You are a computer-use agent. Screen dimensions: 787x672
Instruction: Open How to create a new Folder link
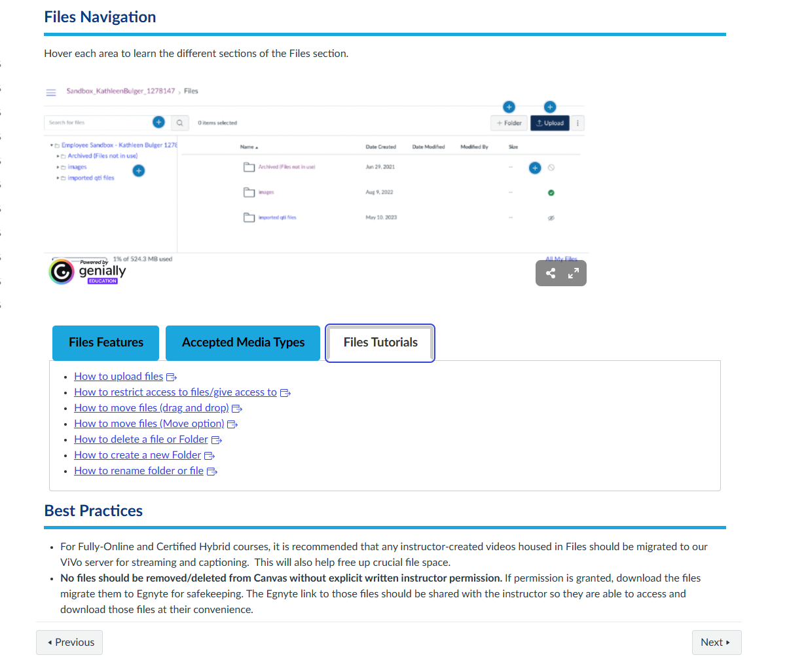[x=137, y=455]
